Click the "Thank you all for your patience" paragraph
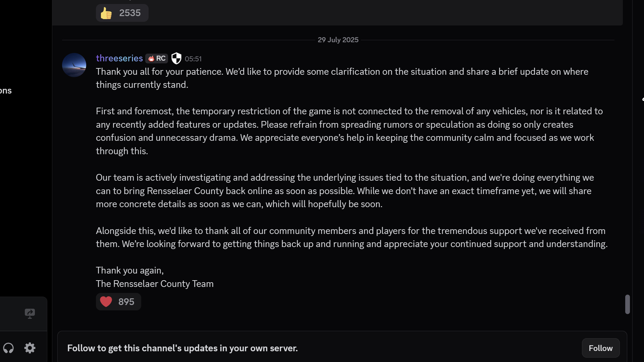 (x=342, y=78)
